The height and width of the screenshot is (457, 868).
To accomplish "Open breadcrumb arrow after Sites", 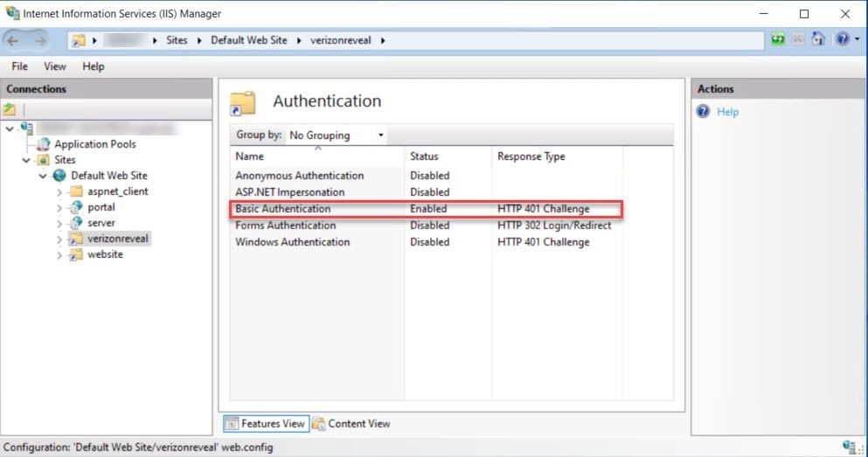I will point(199,40).
